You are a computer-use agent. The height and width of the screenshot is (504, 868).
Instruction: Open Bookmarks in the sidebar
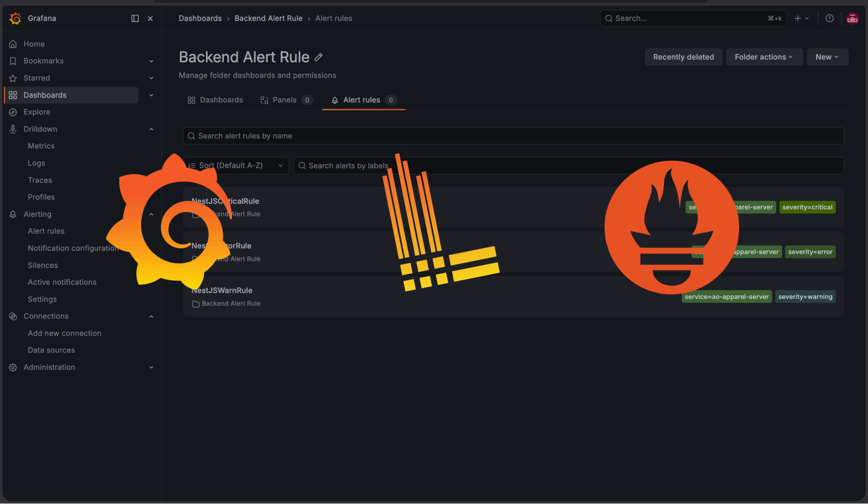[43, 61]
